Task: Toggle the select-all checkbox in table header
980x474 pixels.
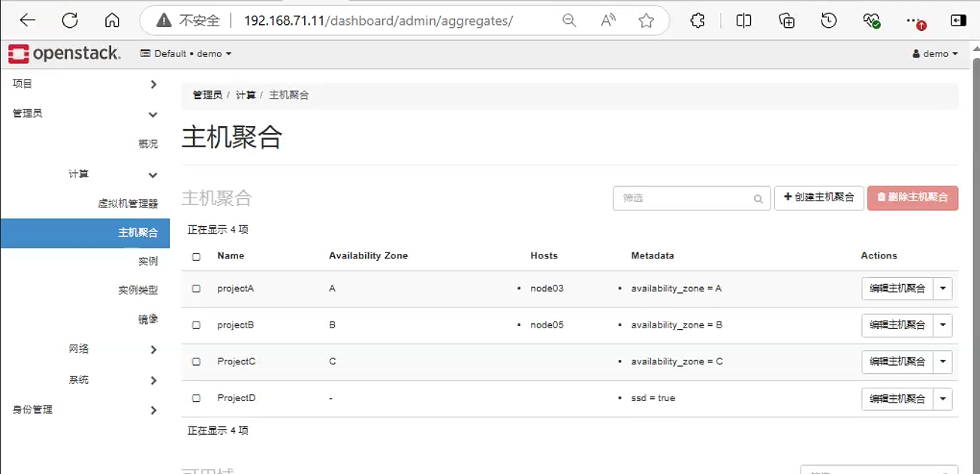Action: pos(196,256)
